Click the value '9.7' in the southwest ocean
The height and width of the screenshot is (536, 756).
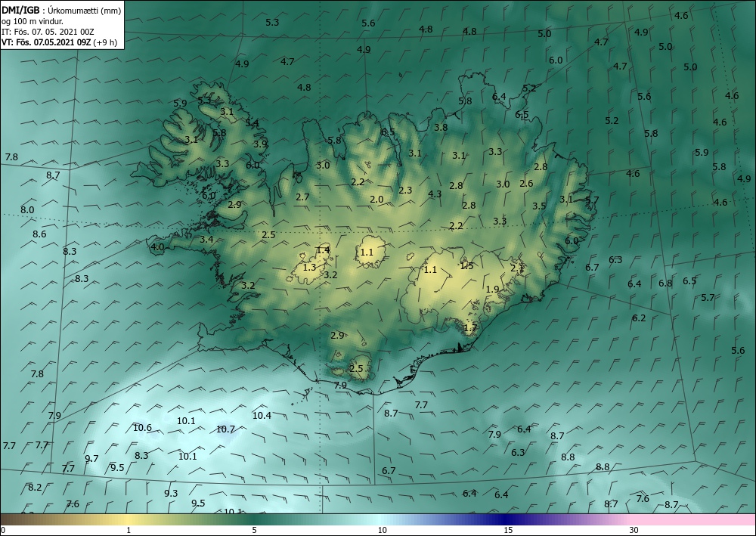point(91,458)
